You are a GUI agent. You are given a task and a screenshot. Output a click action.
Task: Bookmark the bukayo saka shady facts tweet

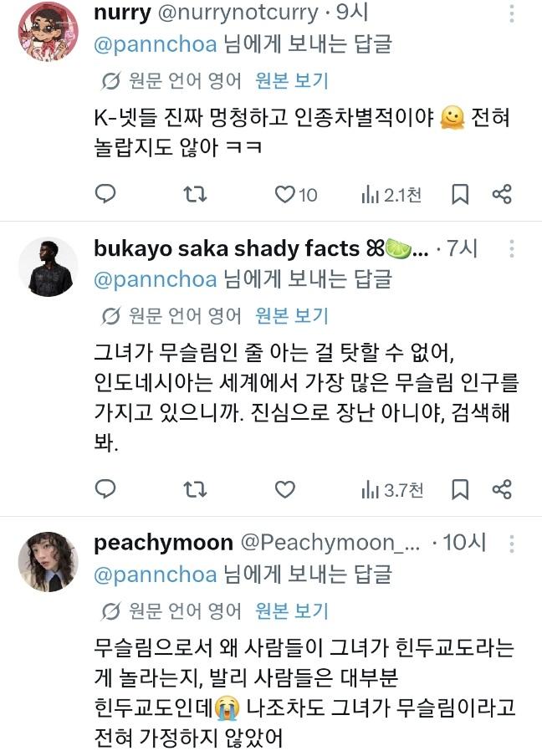click(460, 489)
